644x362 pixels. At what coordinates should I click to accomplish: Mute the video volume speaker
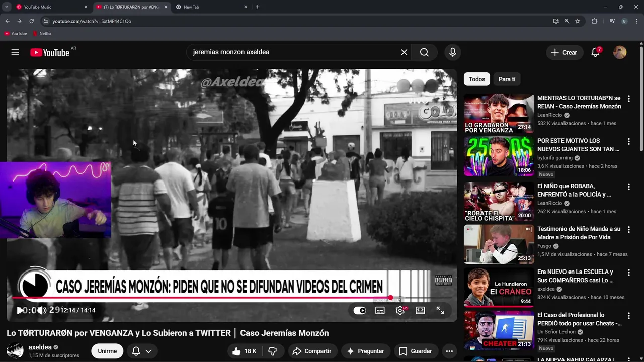click(42, 310)
